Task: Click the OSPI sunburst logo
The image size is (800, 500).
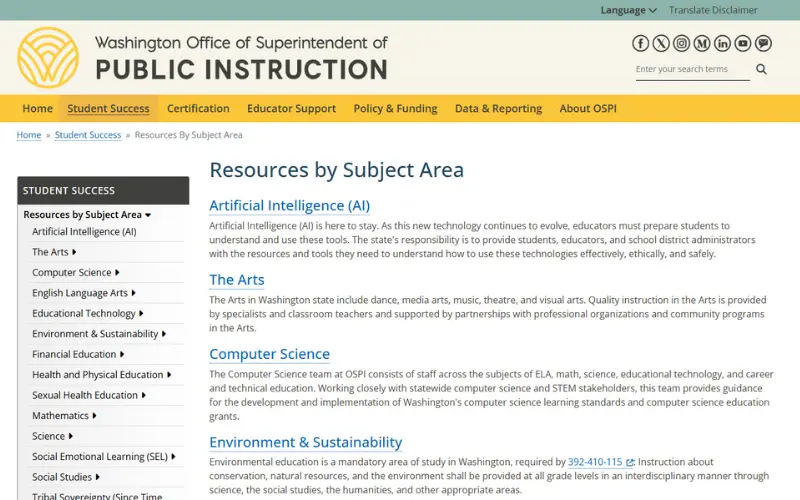Action: (x=48, y=57)
